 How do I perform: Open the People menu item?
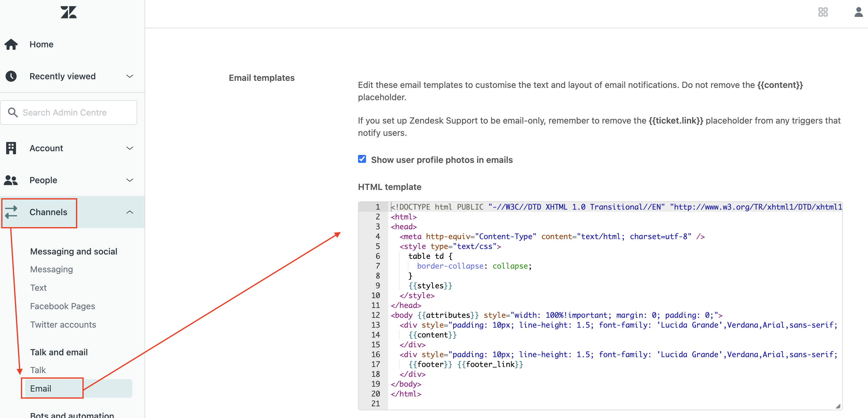pos(43,180)
